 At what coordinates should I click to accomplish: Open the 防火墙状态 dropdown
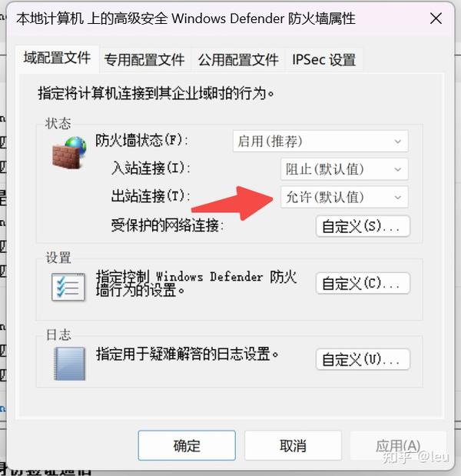(x=320, y=141)
